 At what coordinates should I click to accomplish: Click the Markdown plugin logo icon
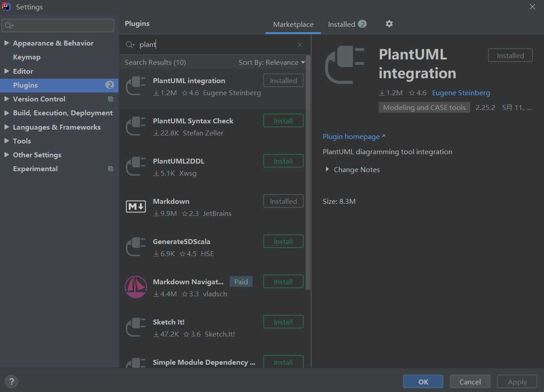136,207
